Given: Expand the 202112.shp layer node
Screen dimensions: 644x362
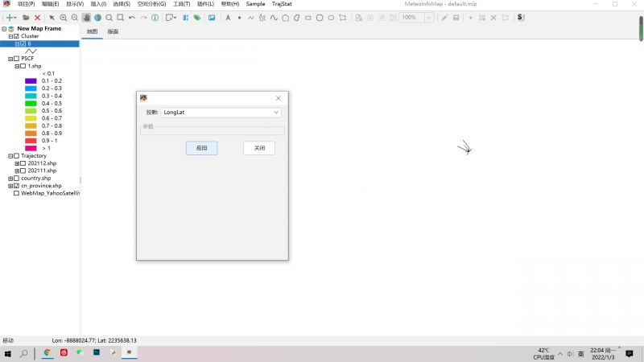Looking at the screenshot, I should click(17, 163).
